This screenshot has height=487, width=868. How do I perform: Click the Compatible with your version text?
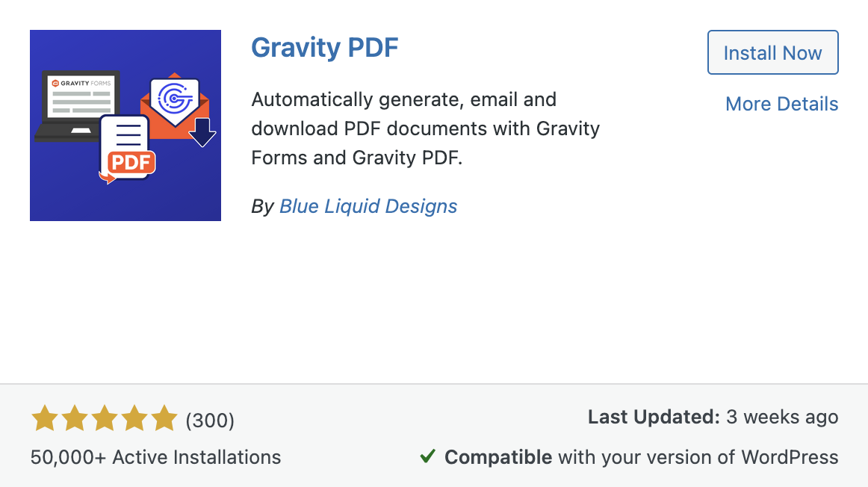tap(641, 456)
